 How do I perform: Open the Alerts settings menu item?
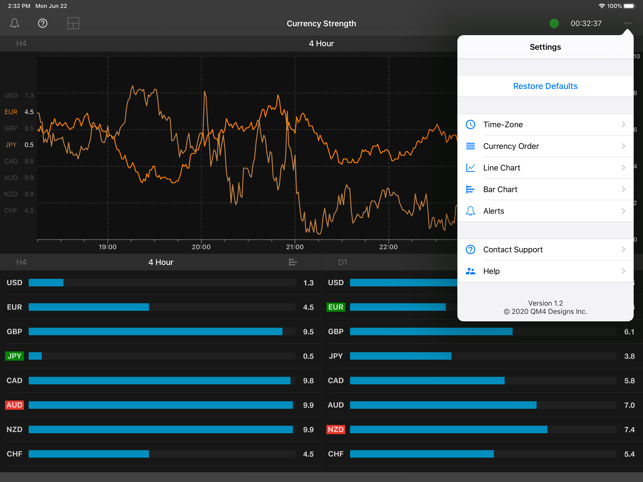[545, 211]
